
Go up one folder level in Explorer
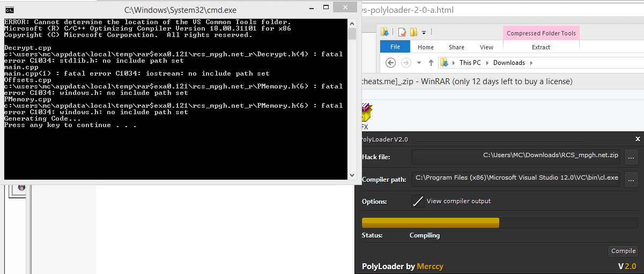click(x=431, y=63)
